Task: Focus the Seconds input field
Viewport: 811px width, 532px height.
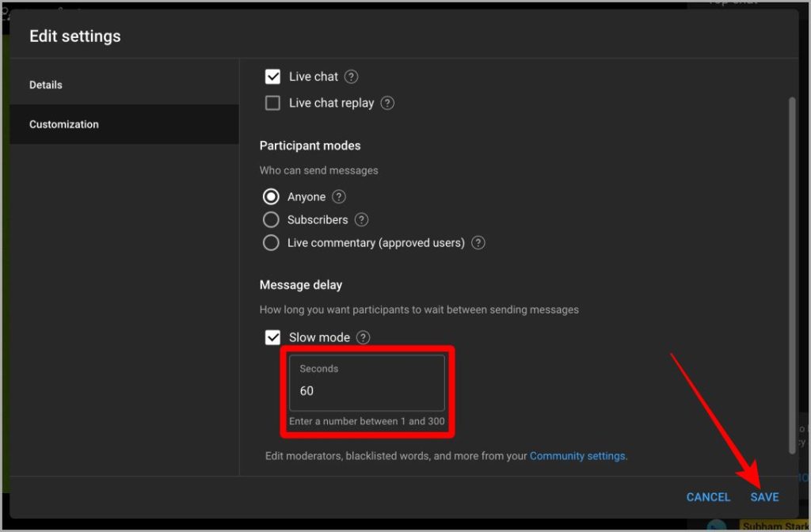Action: point(367,382)
